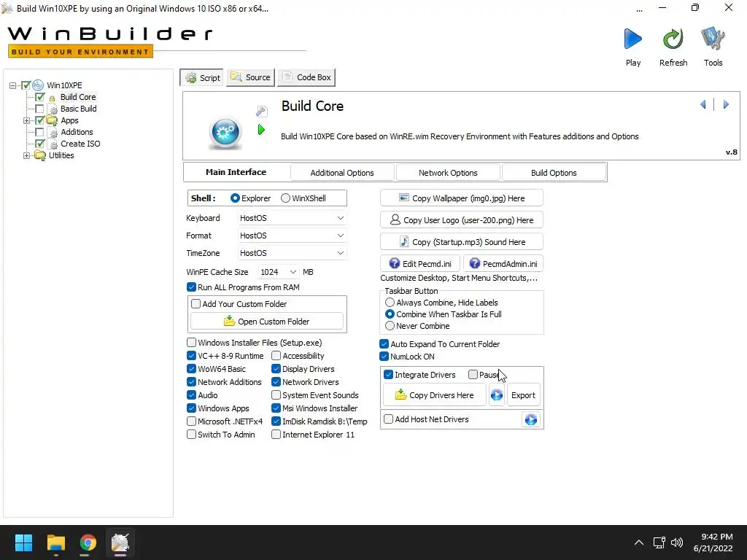Viewport: 747px width, 560px height.
Task: Open volume control in system tray
Action: [x=676, y=542]
